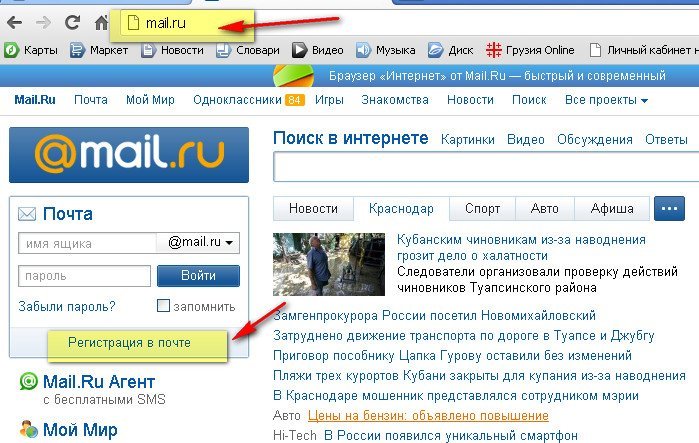This screenshot has width=699, height=443.
Task: Open the Личный кабинет bookmark page icon
Action: tap(595, 50)
